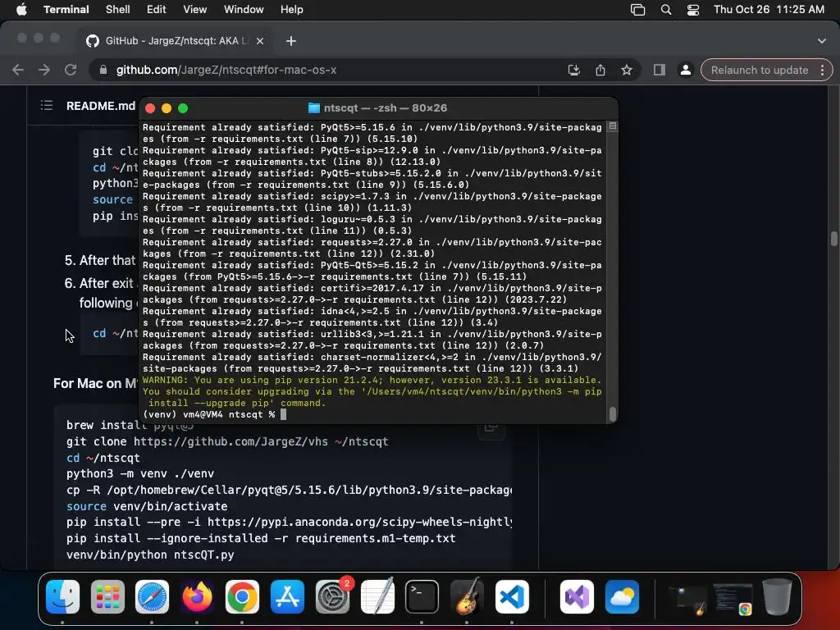View site information lock icon
The width and height of the screenshot is (840, 630).
[x=103, y=71]
